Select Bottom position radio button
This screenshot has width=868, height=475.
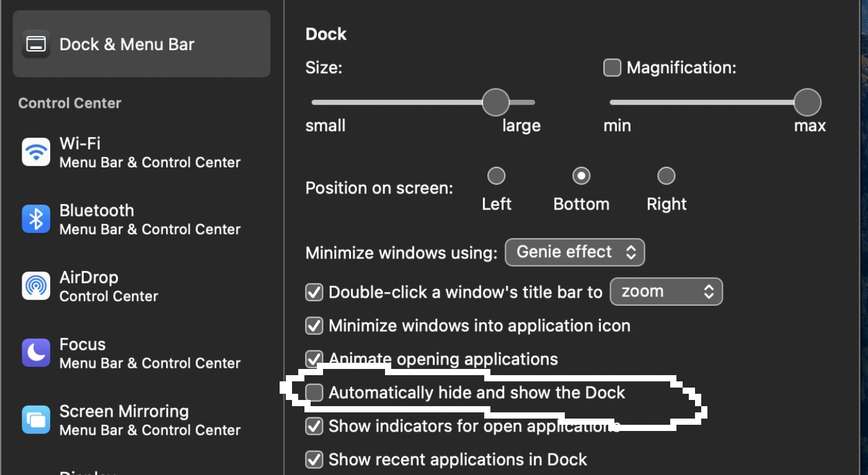pyautogui.click(x=581, y=176)
